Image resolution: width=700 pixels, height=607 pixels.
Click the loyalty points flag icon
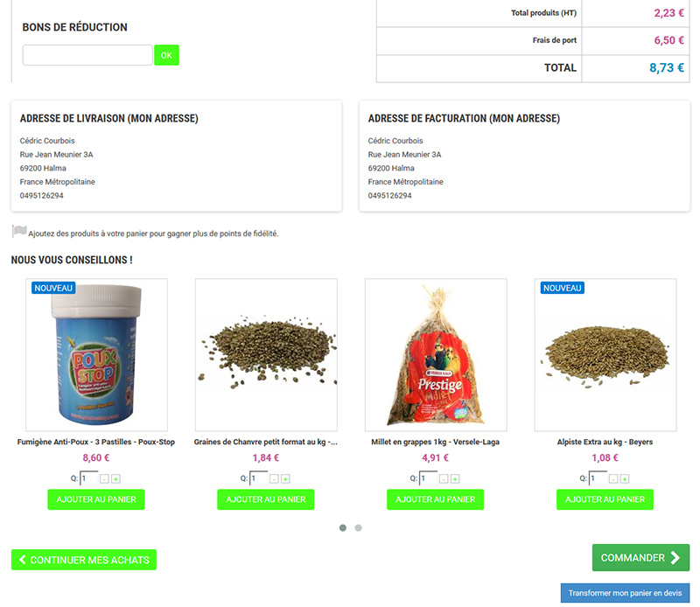coord(19,231)
